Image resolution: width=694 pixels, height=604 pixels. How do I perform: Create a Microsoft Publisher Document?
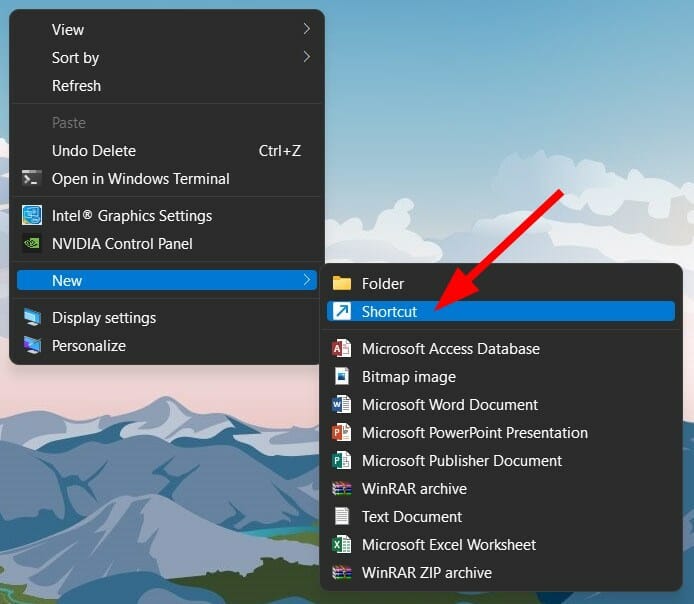501,460
